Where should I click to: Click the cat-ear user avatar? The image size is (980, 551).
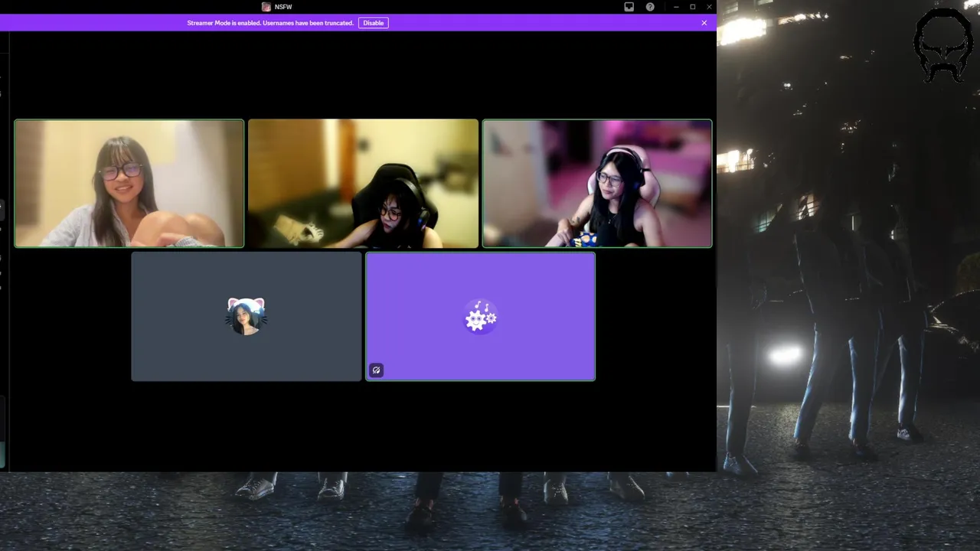246,316
